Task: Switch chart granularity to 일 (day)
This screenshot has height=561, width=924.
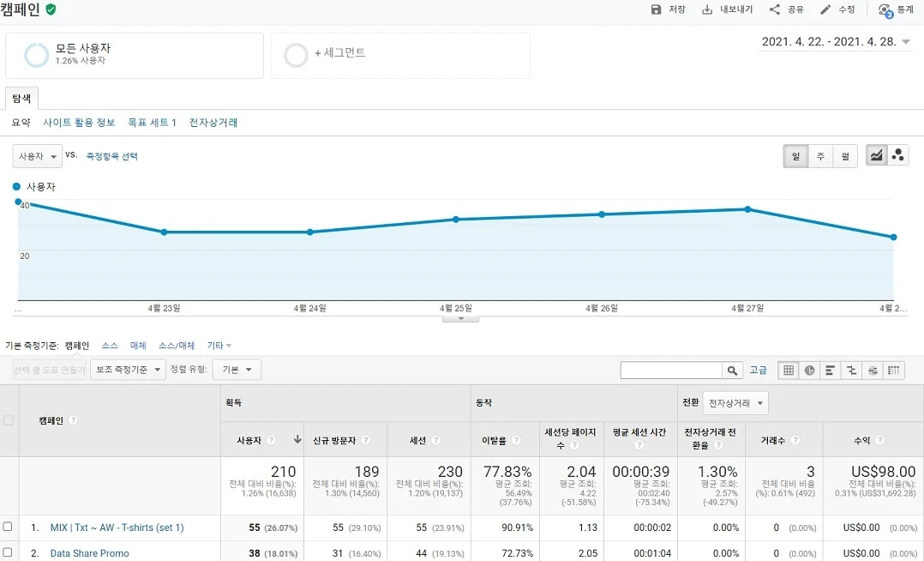Action: click(795, 156)
